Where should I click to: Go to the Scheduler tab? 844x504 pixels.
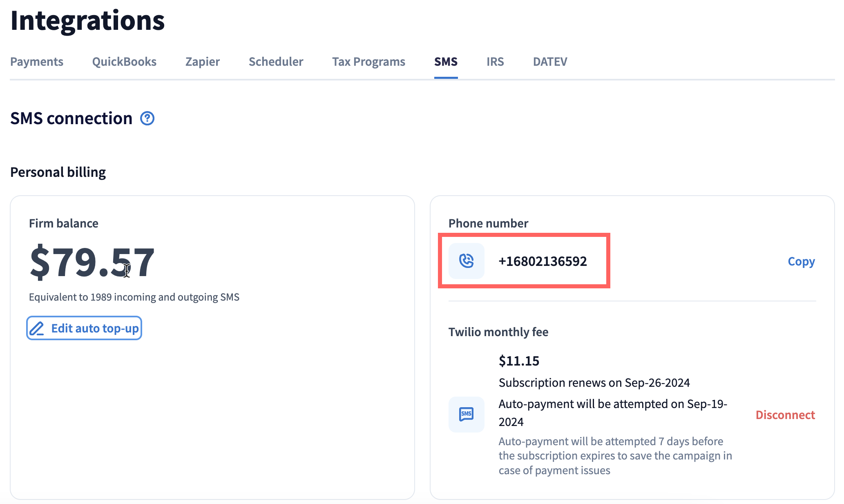[x=276, y=62]
